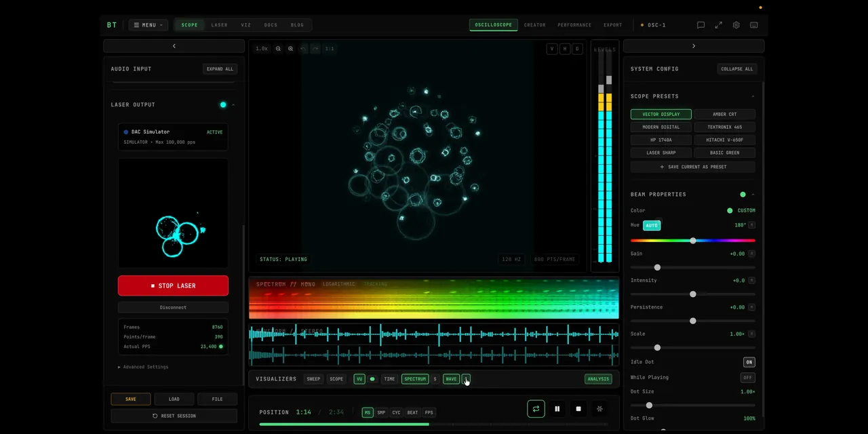Toggle the VU visualizer

pos(359,379)
